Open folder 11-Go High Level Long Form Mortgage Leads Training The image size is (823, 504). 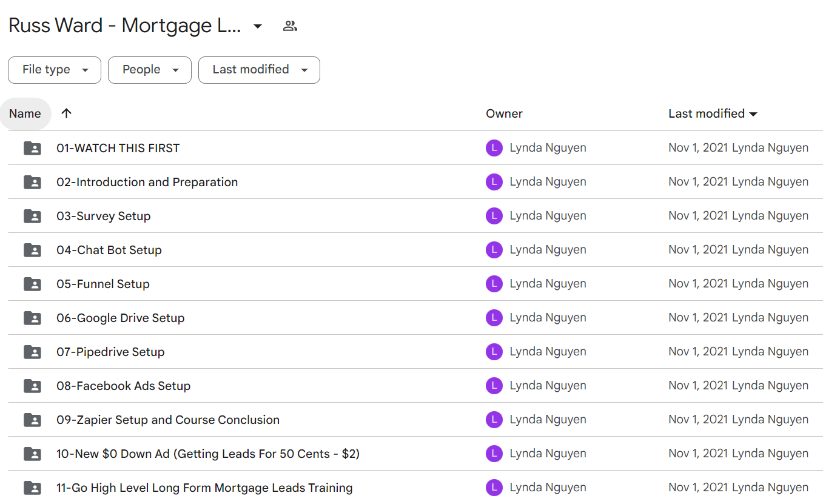[204, 488]
